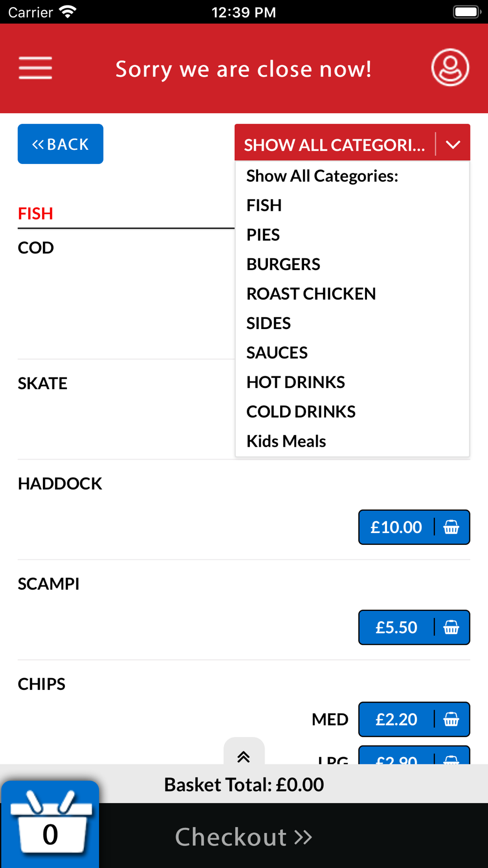The width and height of the screenshot is (488, 868).
Task: Go back using the BACK button
Action: [61, 144]
